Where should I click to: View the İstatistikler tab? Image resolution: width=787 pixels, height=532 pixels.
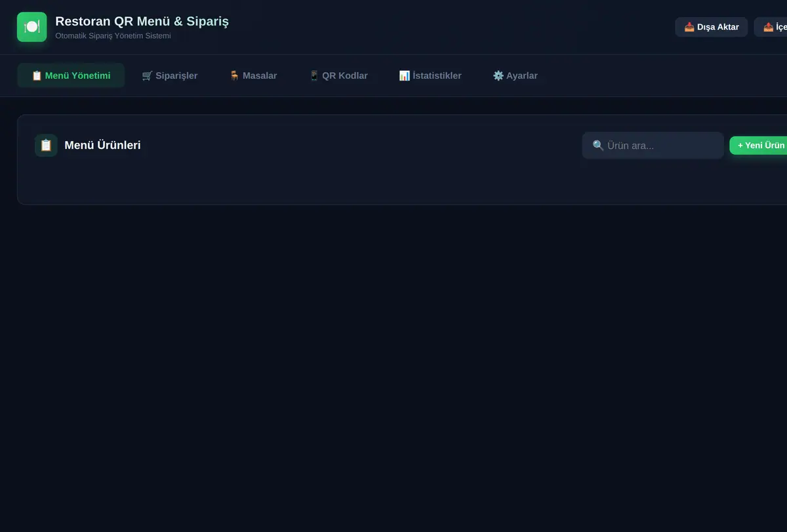[x=430, y=75]
